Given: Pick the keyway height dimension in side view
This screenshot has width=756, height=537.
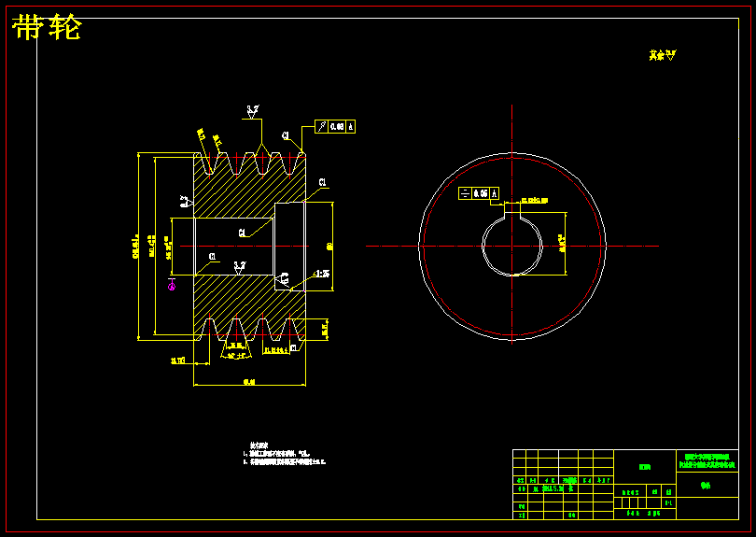Looking at the screenshot, I should [x=561, y=244].
